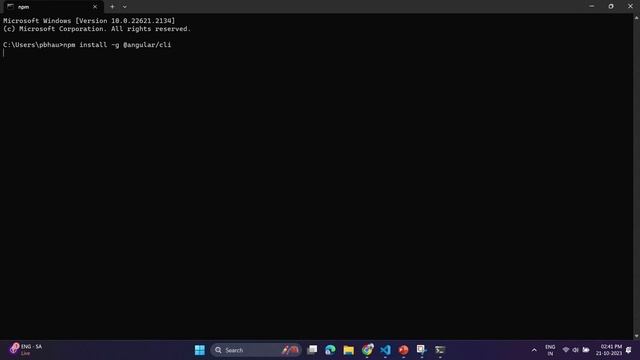Click the scroll up arrow

(x=636, y=17)
